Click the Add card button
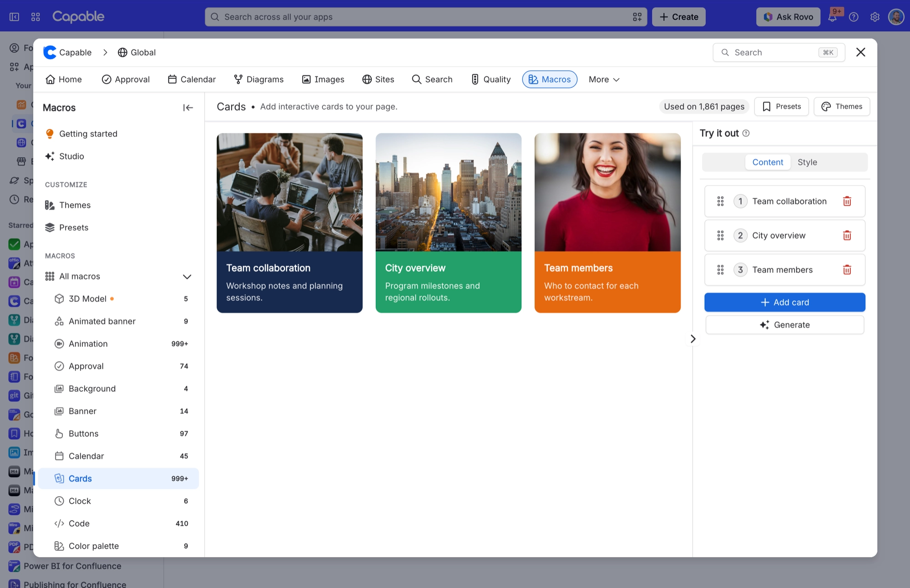Viewport: 910px width, 588px height. tap(784, 302)
